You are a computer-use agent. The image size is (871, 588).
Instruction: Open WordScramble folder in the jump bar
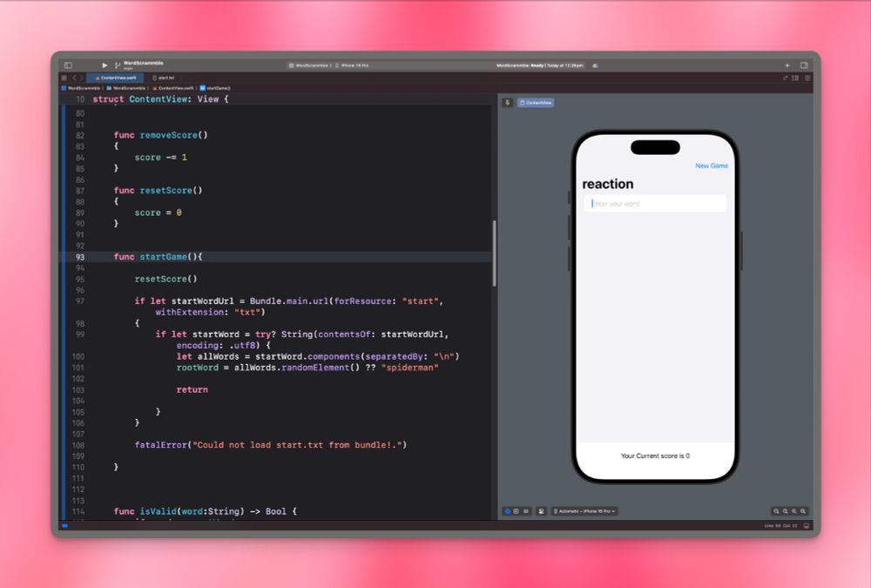[x=126, y=88]
